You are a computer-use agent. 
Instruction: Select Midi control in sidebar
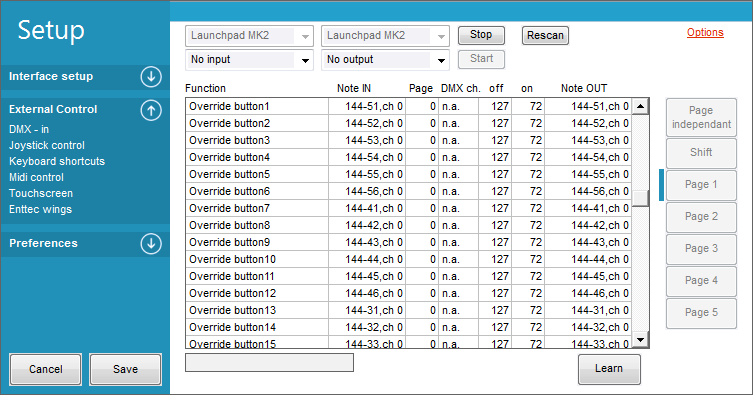point(36,178)
